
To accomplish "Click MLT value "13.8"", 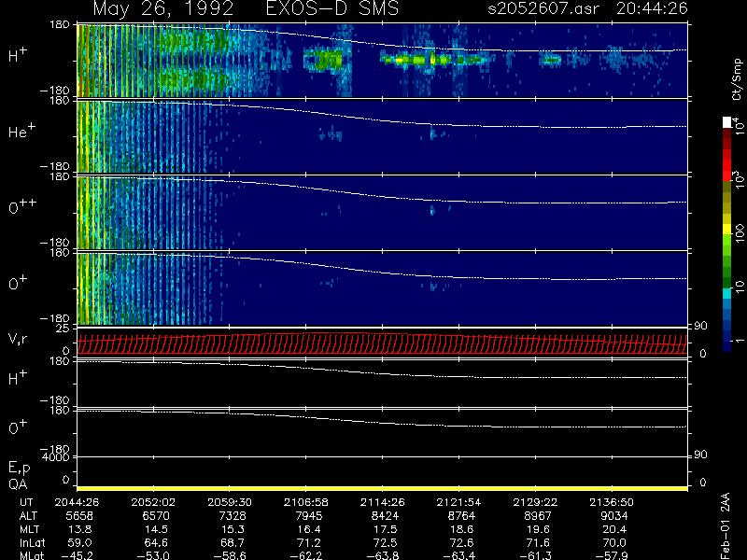I will [79, 529].
